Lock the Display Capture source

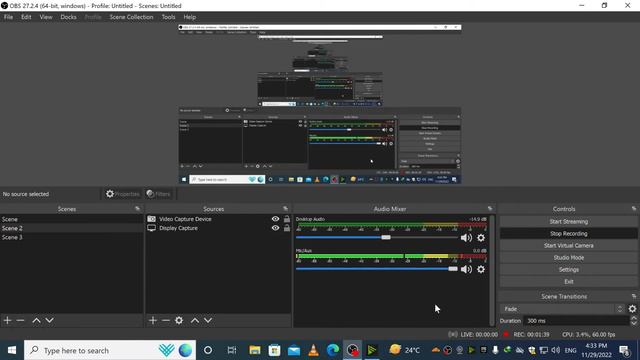287,228
